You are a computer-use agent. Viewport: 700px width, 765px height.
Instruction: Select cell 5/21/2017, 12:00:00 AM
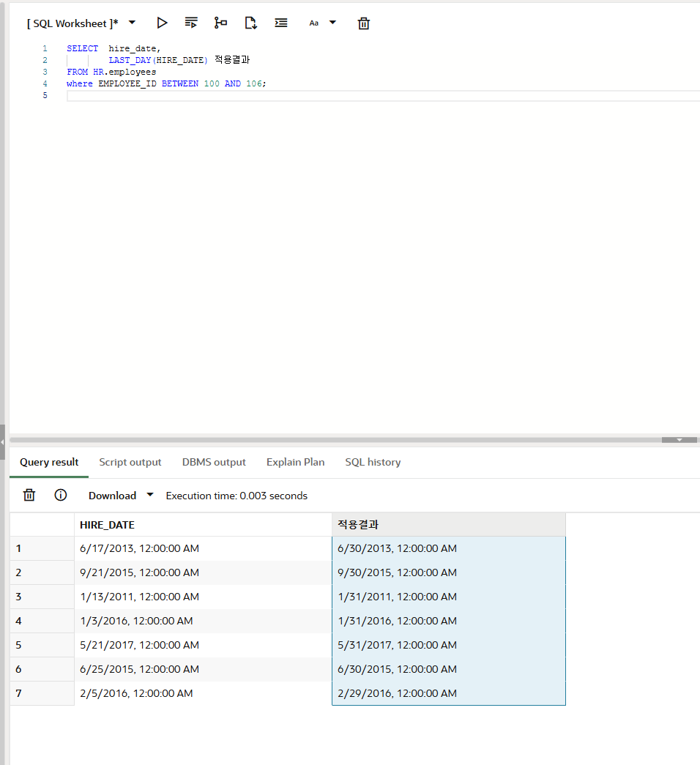point(203,645)
